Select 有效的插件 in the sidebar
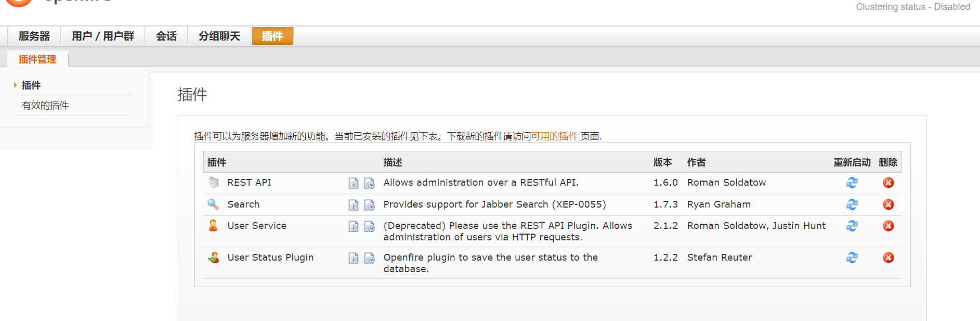The image size is (980, 321). click(45, 106)
